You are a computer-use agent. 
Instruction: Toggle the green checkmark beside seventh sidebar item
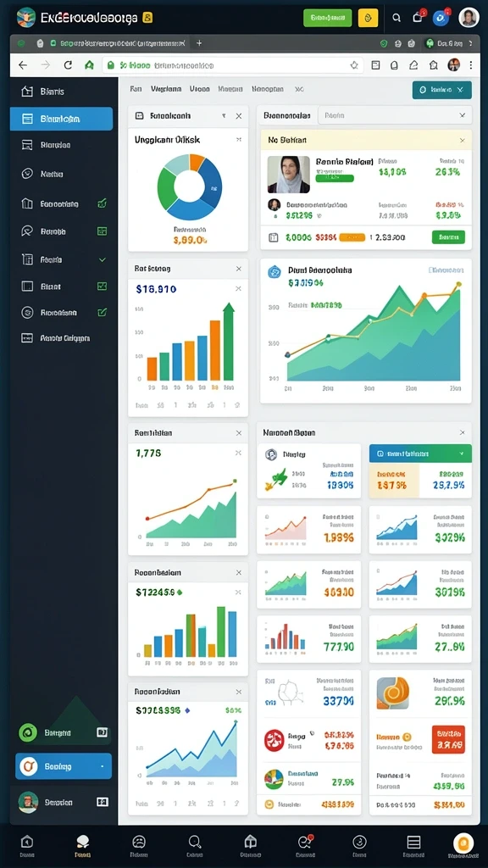tap(102, 259)
